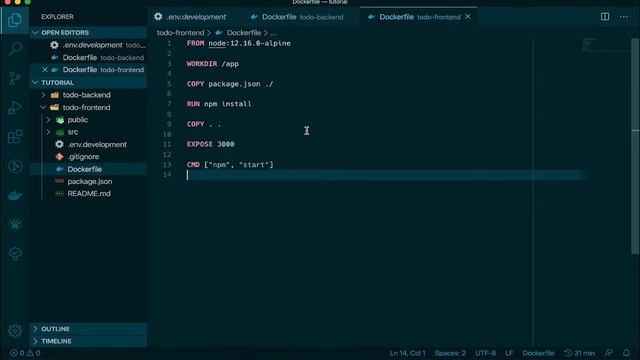Collapse the Open Editors section
The width and height of the screenshot is (640, 360).
[x=88, y=32]
